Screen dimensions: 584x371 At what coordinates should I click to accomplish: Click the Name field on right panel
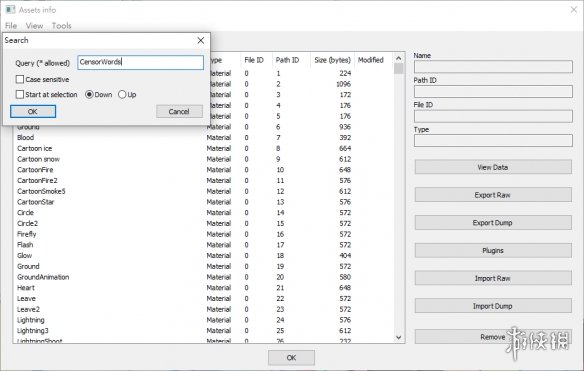(x=493, y=67)
